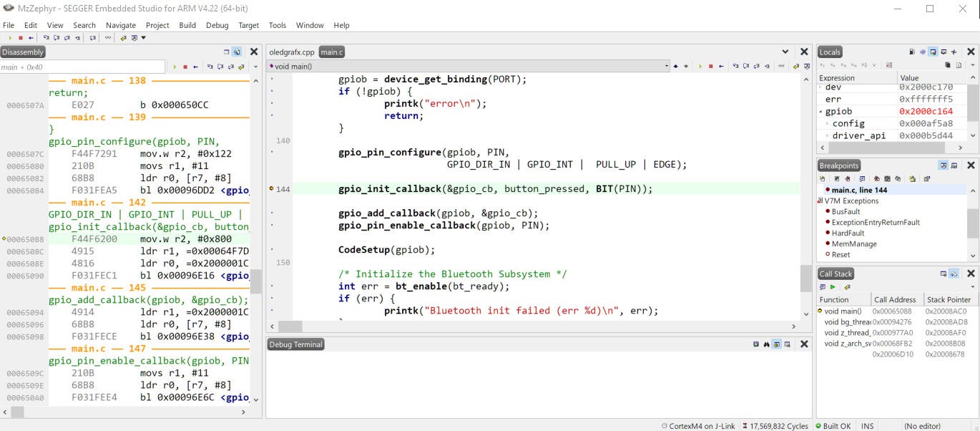This screenshot has width=980, height=431.
Task: Toggle the breakpoint marker on line 144
Action: click(x=271, y=189)
